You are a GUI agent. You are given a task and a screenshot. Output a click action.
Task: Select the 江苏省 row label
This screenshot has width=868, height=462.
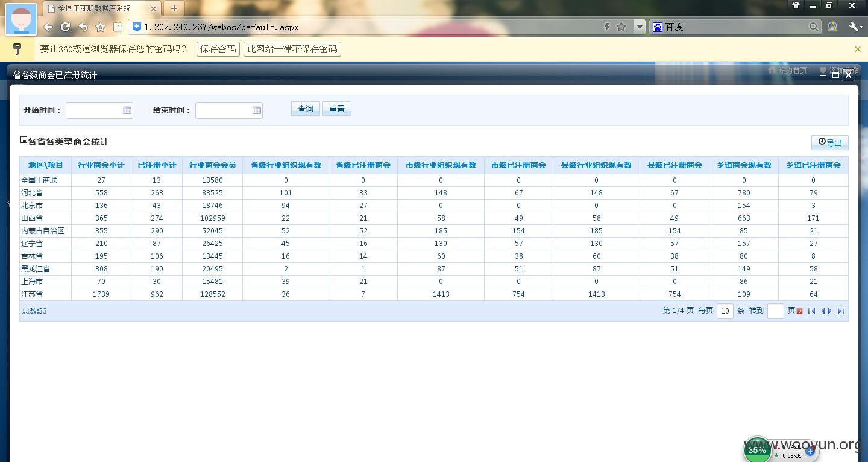(x=32, y=294)
